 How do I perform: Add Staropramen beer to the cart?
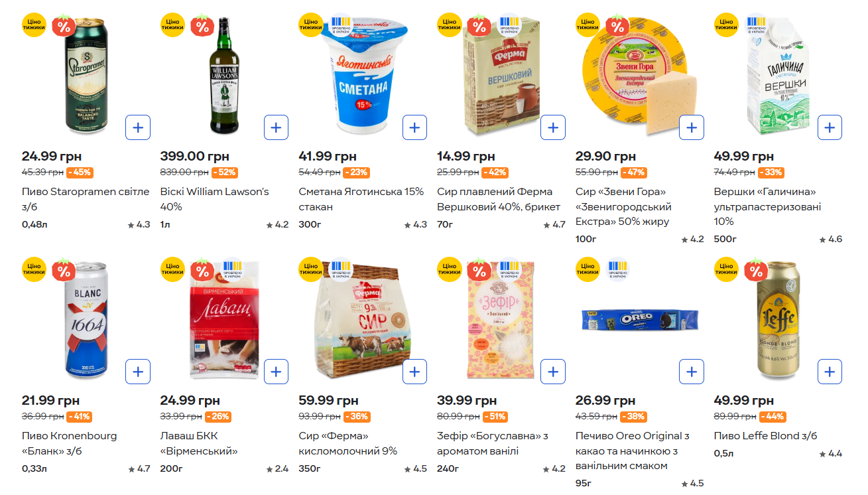click(138, 127)
